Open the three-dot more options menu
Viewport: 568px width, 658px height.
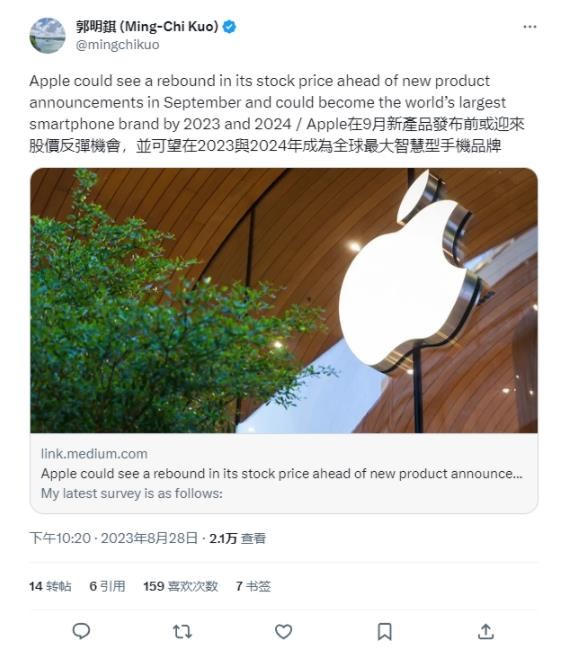[x=529, y=27]
